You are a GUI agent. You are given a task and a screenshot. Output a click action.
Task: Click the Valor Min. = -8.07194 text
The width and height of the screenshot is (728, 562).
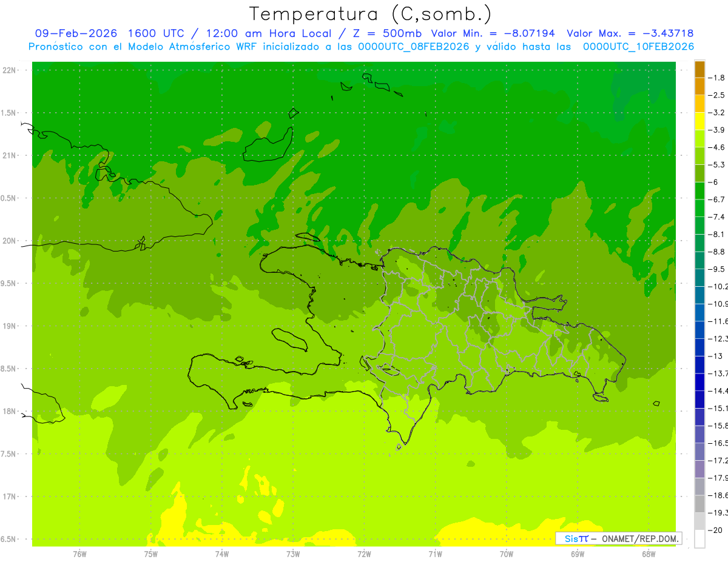pos(493,33)
